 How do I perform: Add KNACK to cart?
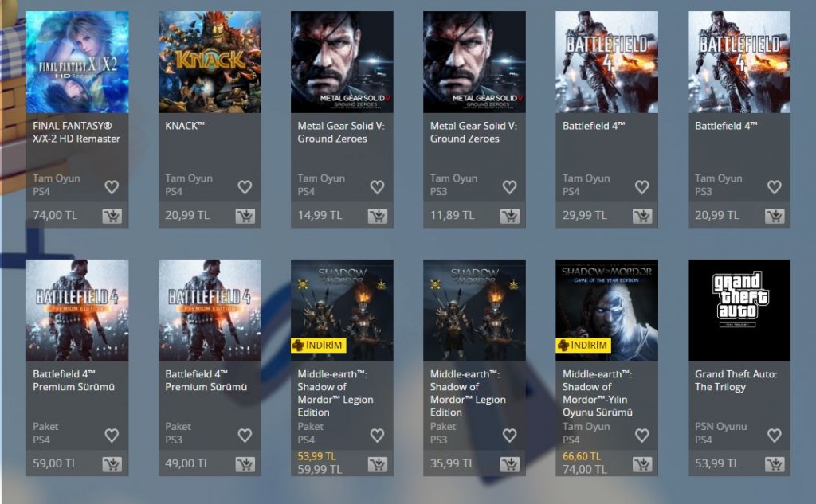pos(245,216)
